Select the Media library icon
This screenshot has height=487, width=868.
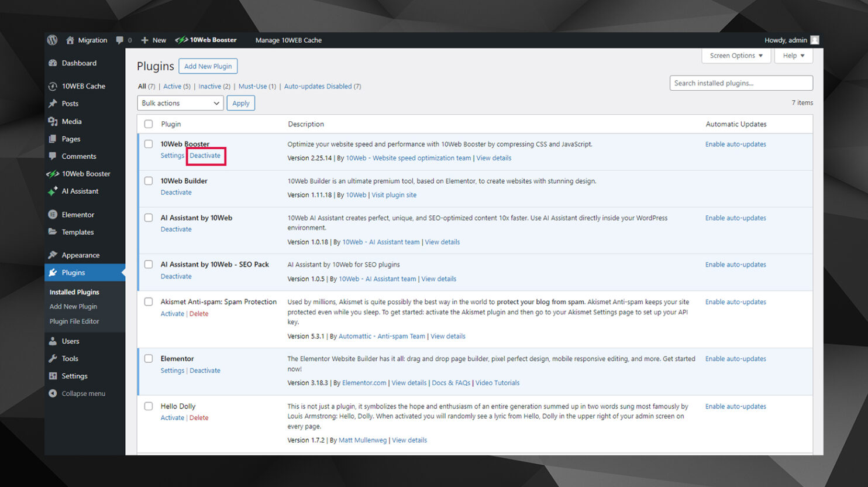click(x=53, y=121)
